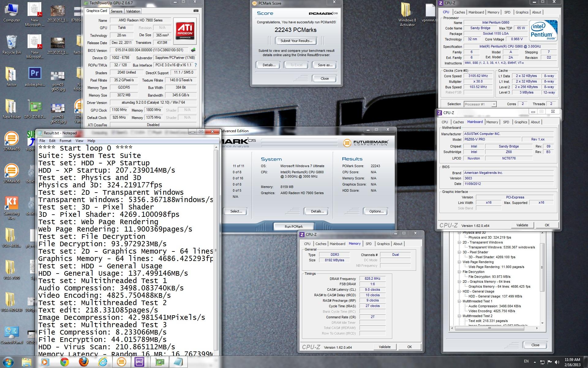
Task: Switch to the PCMark05 taskbar button
Action: 122,362
